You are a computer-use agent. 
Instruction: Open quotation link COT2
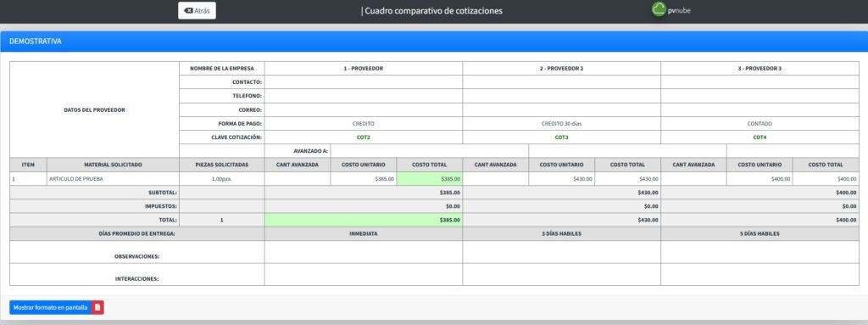point(363,137)
